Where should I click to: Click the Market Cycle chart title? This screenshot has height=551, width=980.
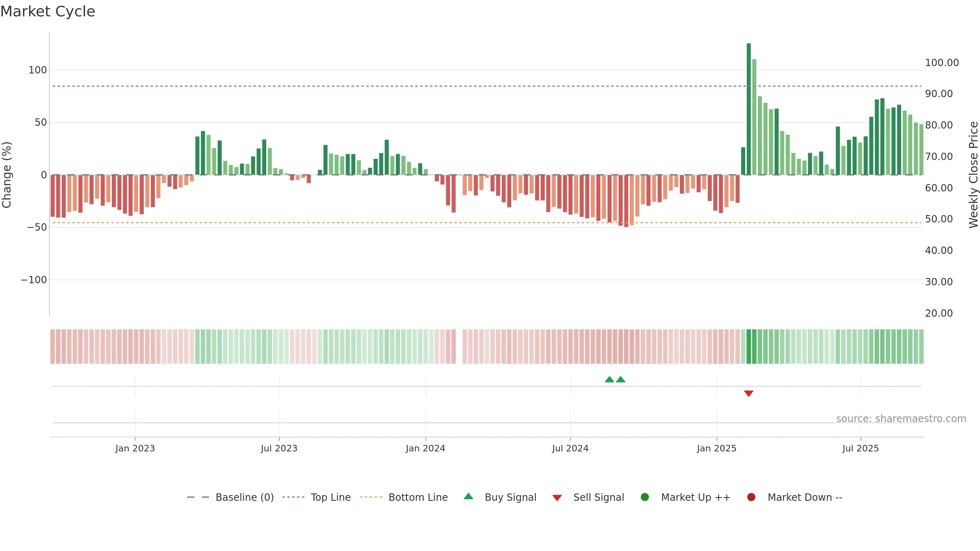click(48, 11)
